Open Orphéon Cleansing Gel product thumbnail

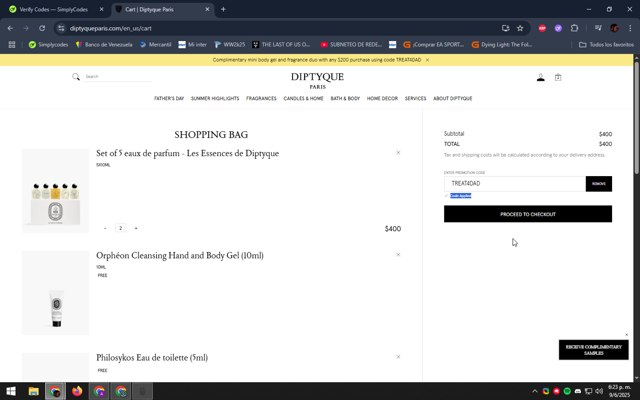click(55, 293)
